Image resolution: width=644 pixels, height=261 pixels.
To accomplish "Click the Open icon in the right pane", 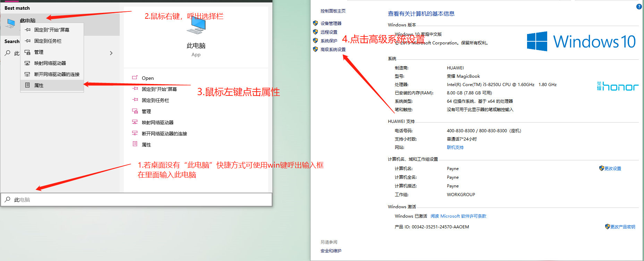I will point(135,78).
